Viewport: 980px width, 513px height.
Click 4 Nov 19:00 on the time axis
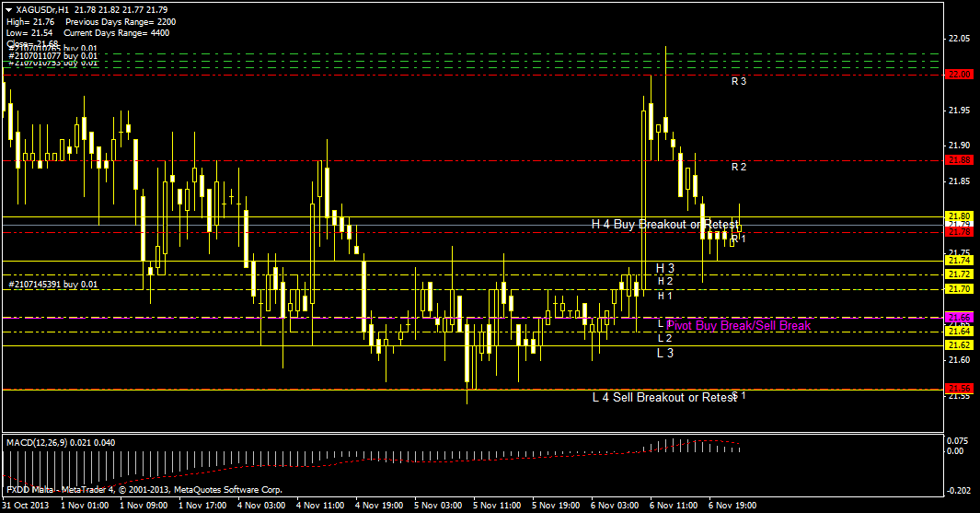(x=379, y=506)
